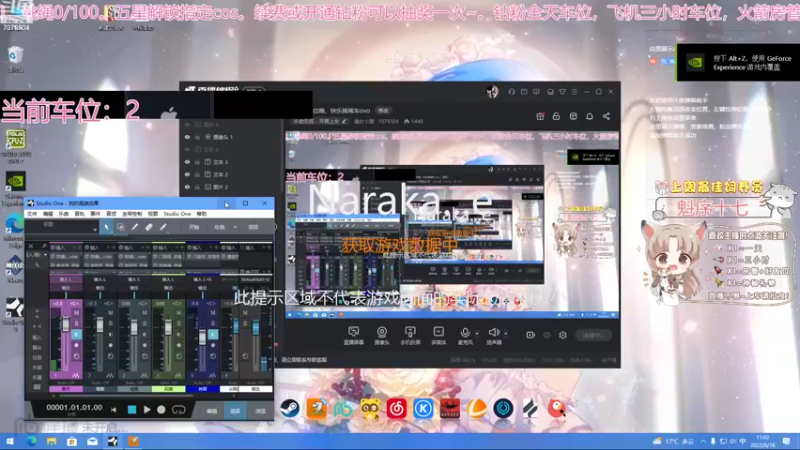
Task: Open the 浏览 browser tab
Action: 260,411
